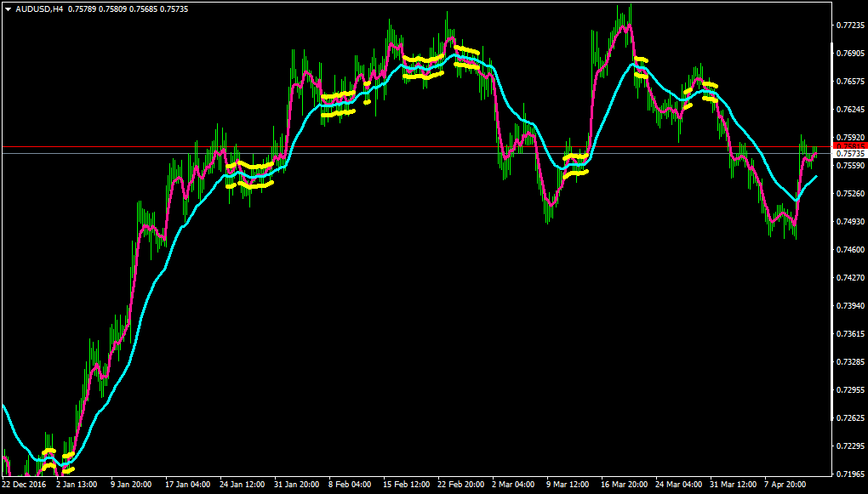Screen dimensions: 868x494
Task: Click the 24 Jan 12:00 time label
Action: (242, 484)
